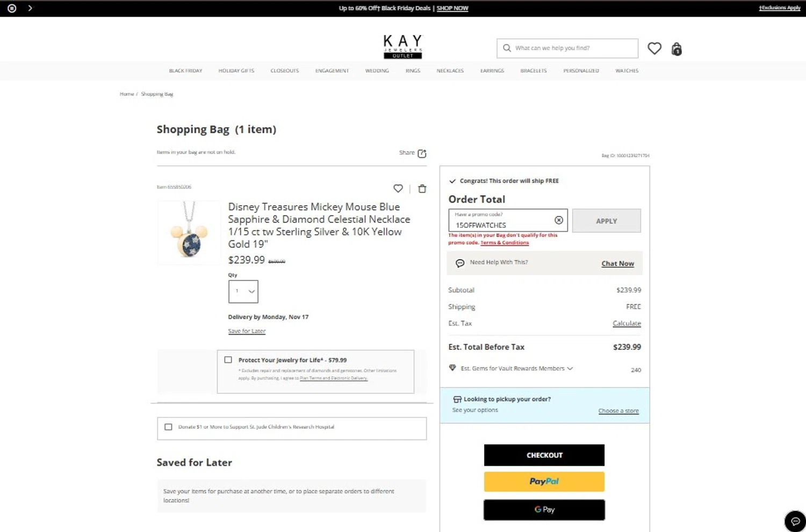The width and height of the screenshot is (806, 532).
Task: Open Engagement menu
Action: [x=332, y=70]
